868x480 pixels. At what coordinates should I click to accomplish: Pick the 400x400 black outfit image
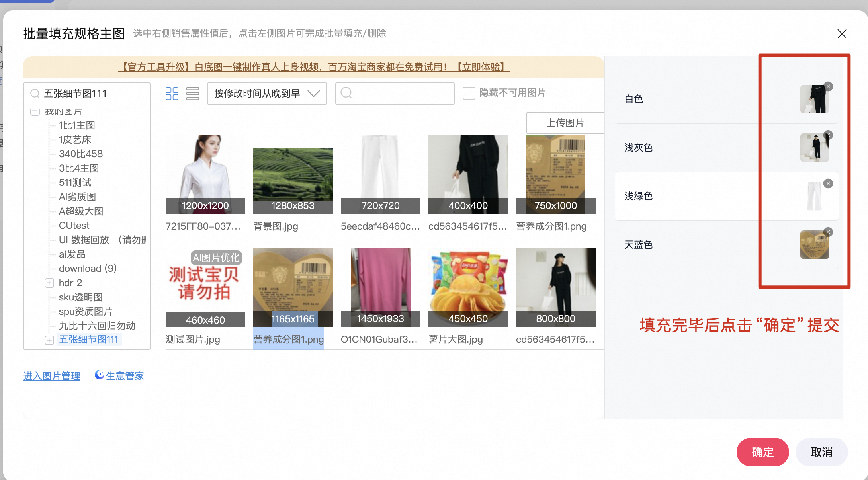[468, 174]
